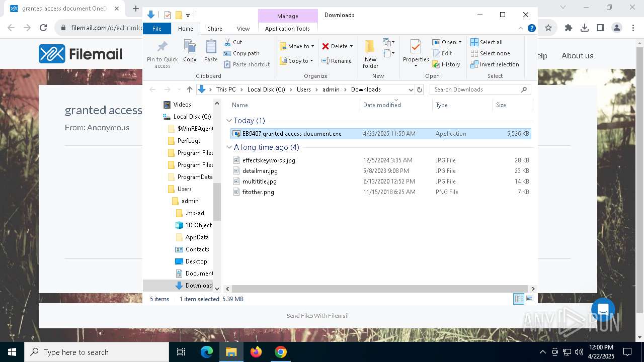
Task: Open address bar history dropdown
Action: pyautogui.click(x=411, y=89)
